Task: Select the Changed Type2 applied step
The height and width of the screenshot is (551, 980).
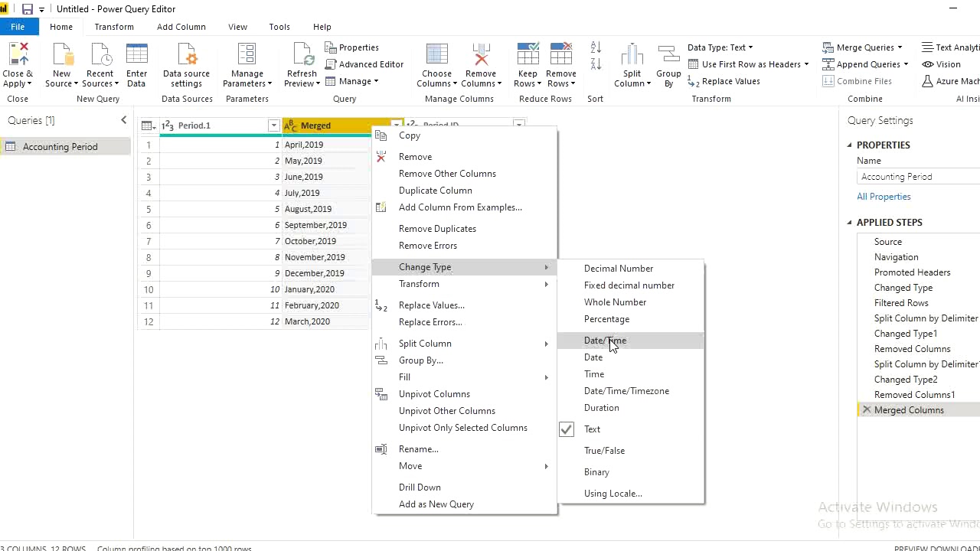Action: click(919, 380)
